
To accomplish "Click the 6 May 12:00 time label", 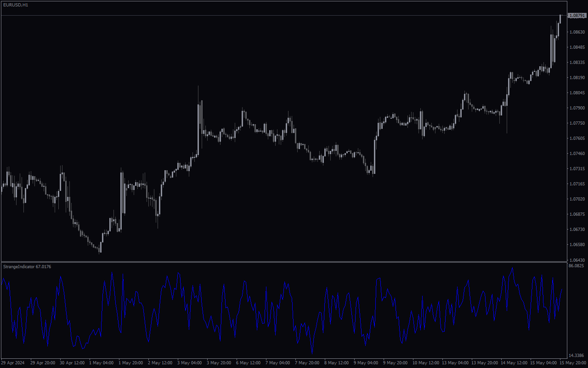I will click(x=248, y=363).
